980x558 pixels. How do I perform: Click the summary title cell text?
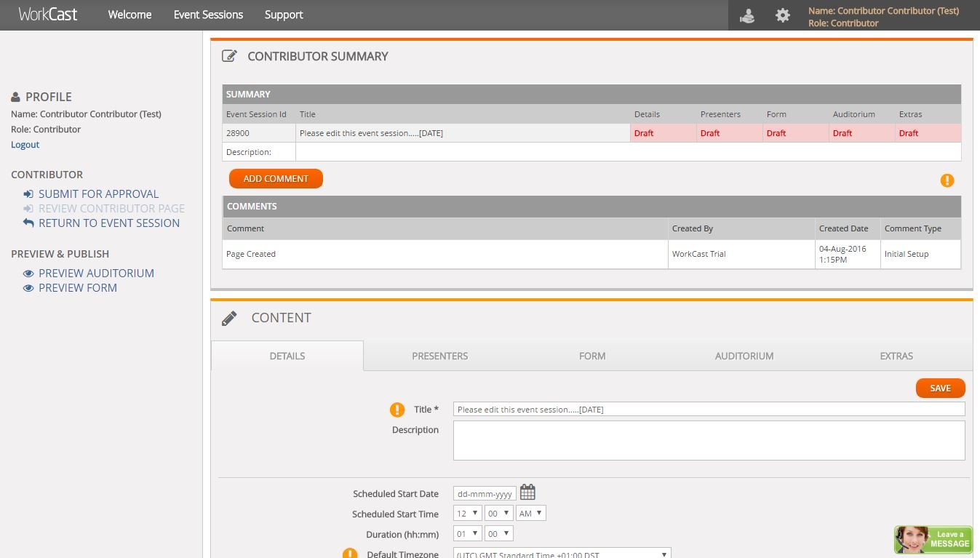pyautogui.click(x=371, y=133)
